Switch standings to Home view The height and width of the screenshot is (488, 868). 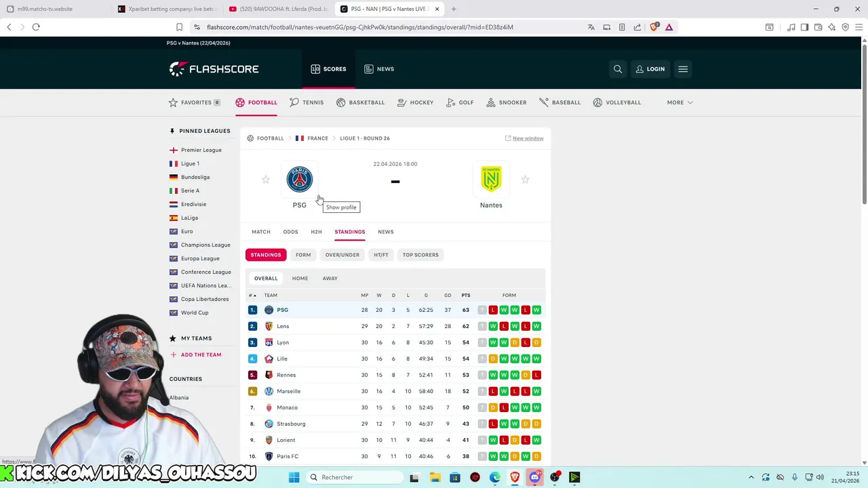click(300, 279)
